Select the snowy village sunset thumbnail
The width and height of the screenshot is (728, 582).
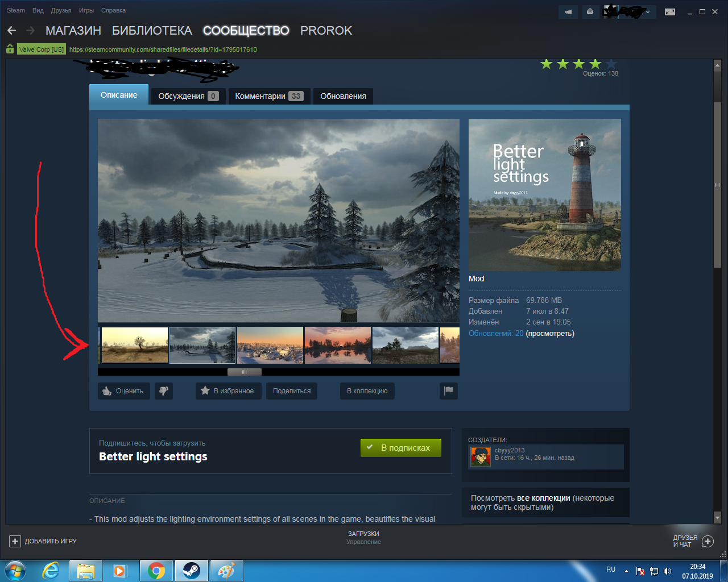coord(270,345)
